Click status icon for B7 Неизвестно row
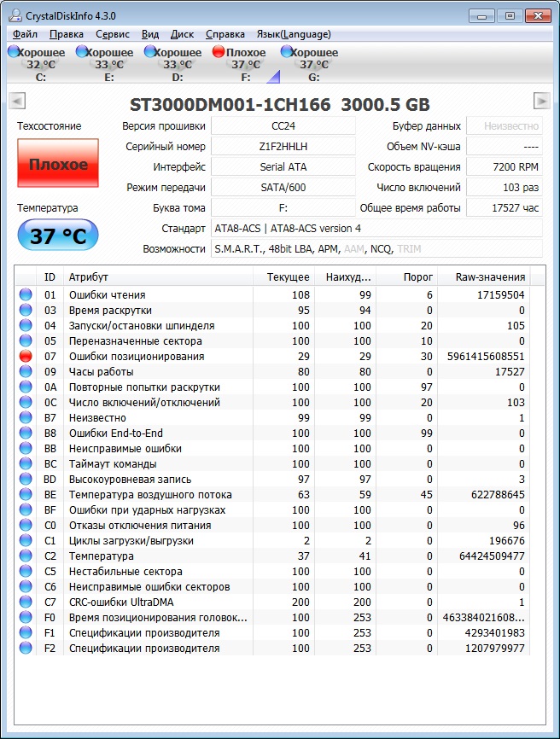The width and height of the screenshot is (560, 739). pyautogui.click(x=26, y=417)
